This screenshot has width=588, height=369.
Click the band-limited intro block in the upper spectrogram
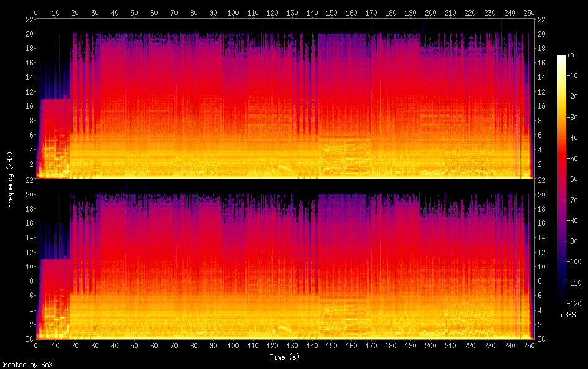point(54,137)
